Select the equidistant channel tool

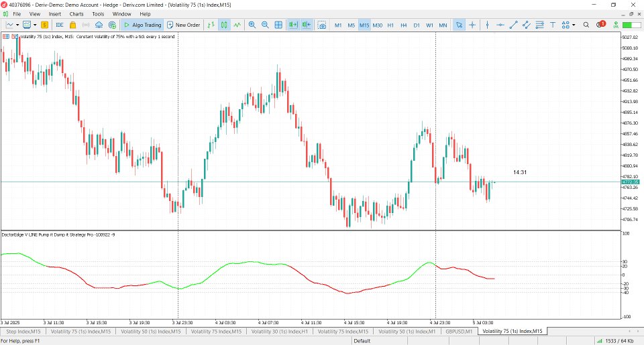point(527,25)
